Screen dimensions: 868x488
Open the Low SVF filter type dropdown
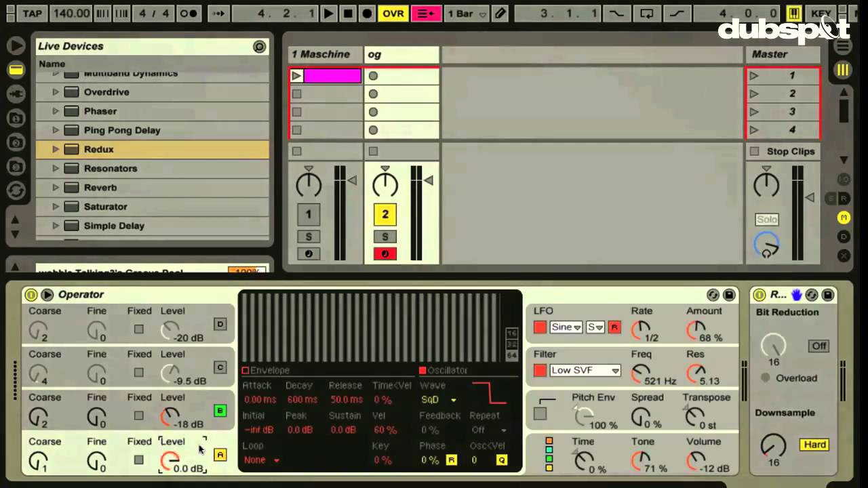[x=585, y=371]
